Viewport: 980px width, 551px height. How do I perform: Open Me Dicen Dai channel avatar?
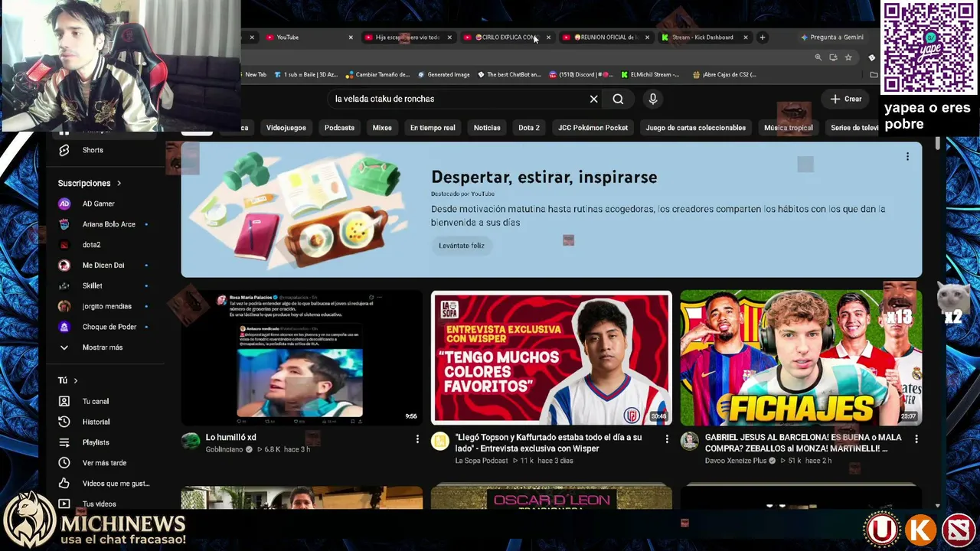(x=64, y=265)
